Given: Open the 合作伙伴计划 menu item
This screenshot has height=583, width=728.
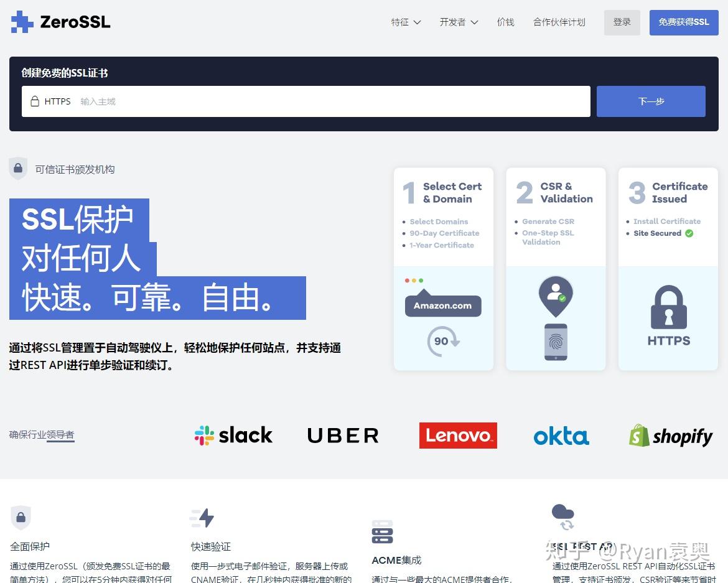Looking at the screenshot, I should pyautogui.click(x=559, y=21).
